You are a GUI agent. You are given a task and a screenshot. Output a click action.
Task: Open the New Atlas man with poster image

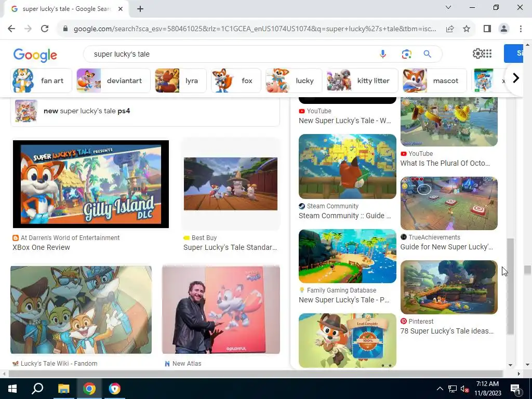(221, 310)
